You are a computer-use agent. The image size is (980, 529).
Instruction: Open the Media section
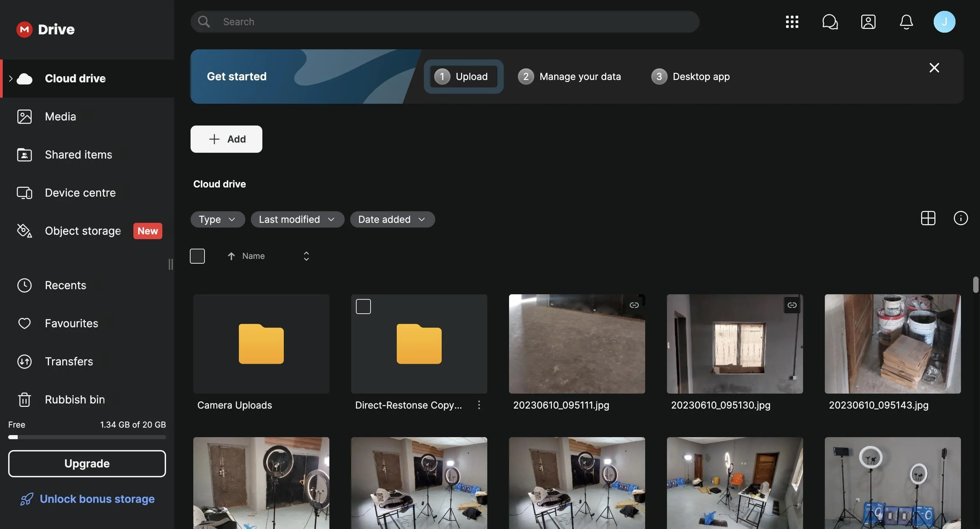pyautogui.click(x=60, y=116)
